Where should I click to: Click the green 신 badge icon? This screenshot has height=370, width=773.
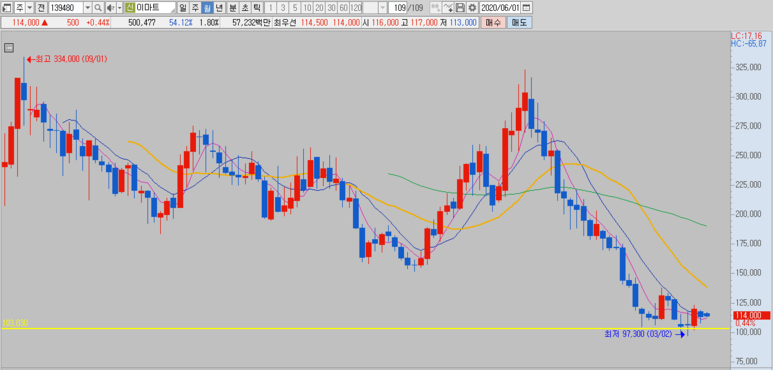129,7
